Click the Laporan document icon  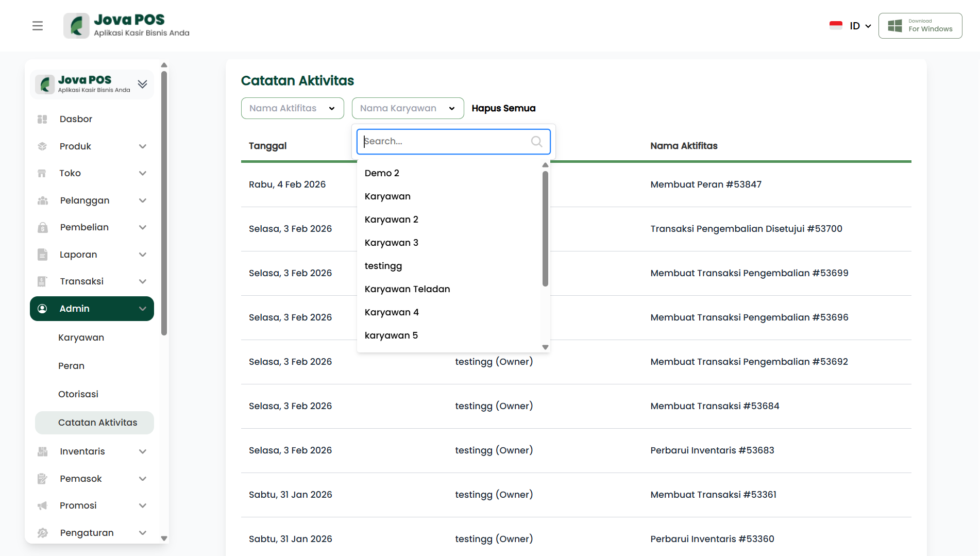coord(42,255)
